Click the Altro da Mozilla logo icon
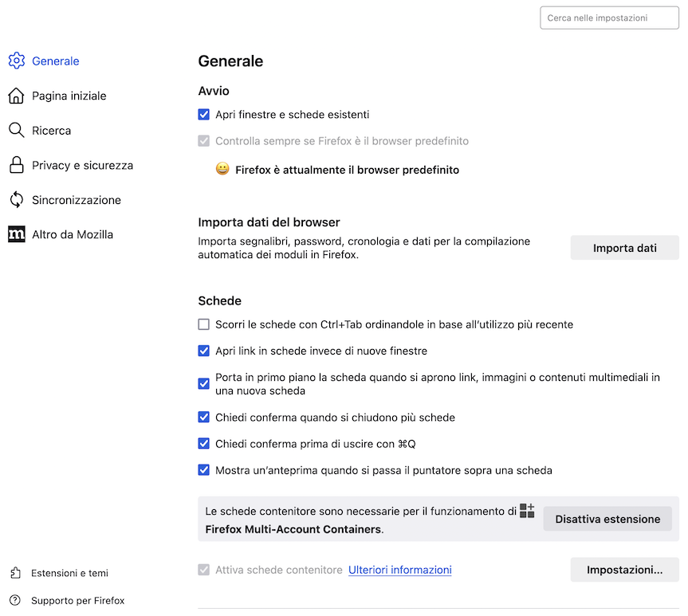This screenshot has height=616, width=688. pos(16,234)
